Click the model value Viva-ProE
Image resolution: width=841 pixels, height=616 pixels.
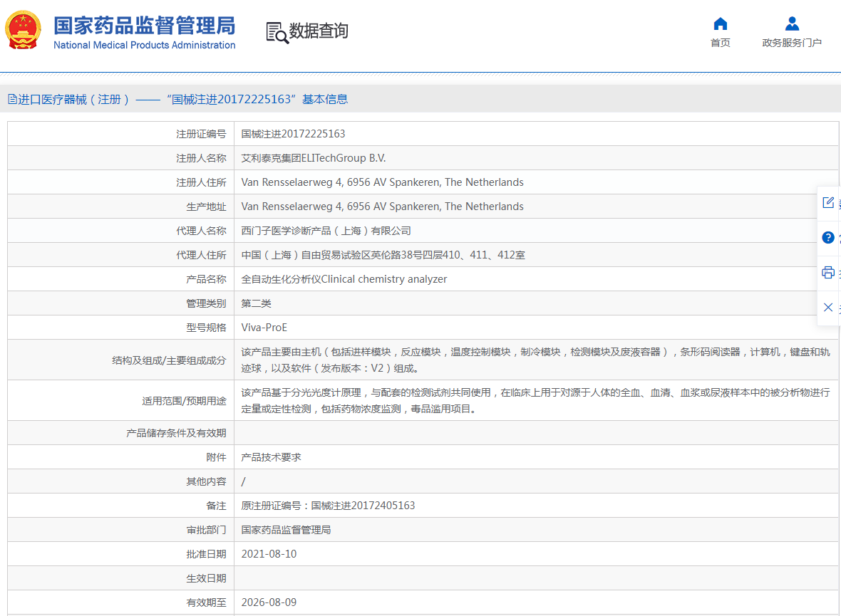[264, 328]
